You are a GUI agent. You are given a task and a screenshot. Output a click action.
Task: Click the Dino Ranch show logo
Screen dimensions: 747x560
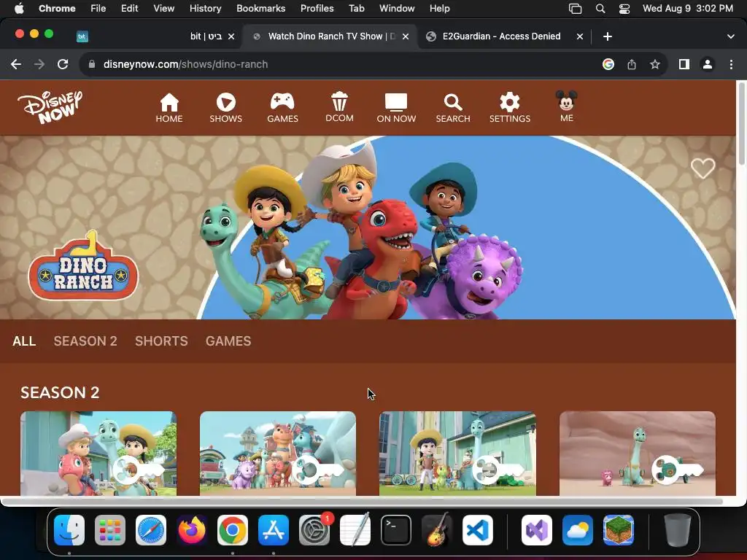[83, 267]
